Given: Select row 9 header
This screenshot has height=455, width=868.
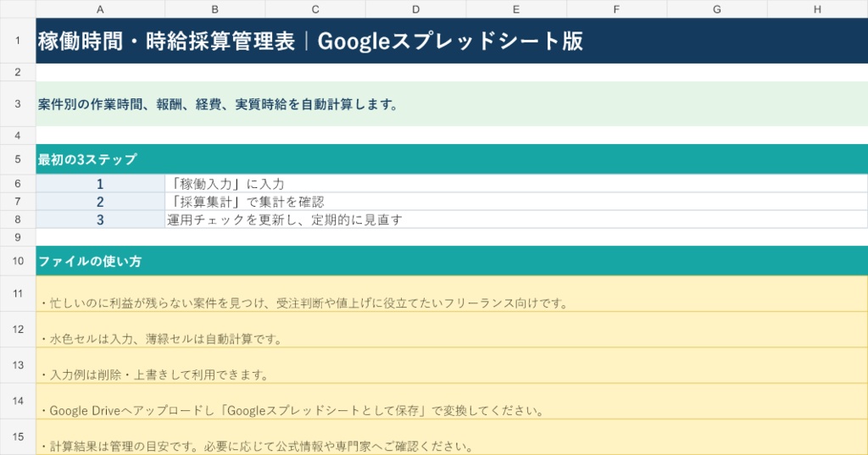Looking at the screenshot, I should [x=18, y=237].
